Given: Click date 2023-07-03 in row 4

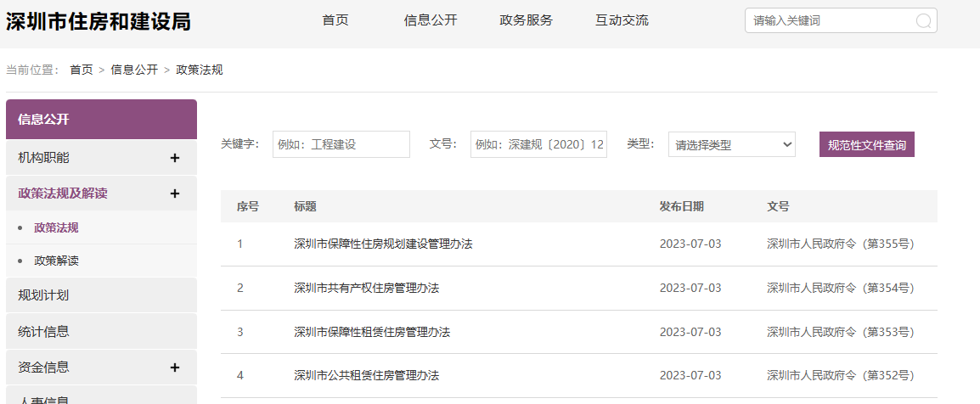Looking at the screenshot, I should click(x=690, y=376).
